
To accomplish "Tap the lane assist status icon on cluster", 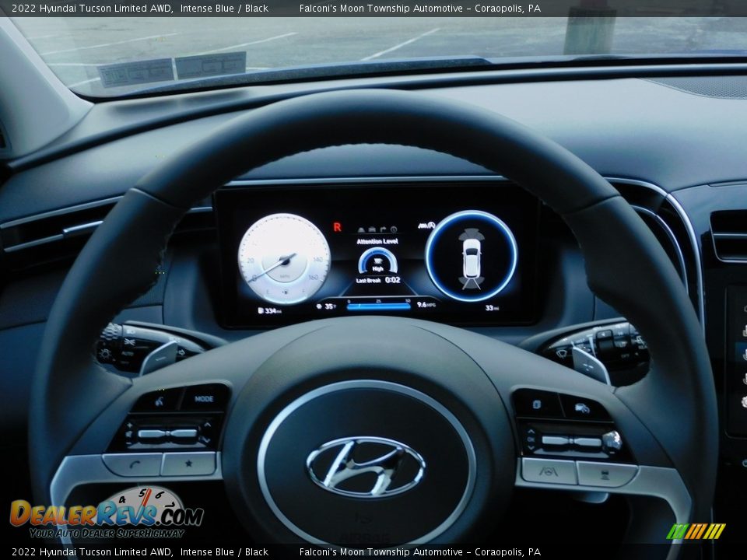I will (427, 226).
